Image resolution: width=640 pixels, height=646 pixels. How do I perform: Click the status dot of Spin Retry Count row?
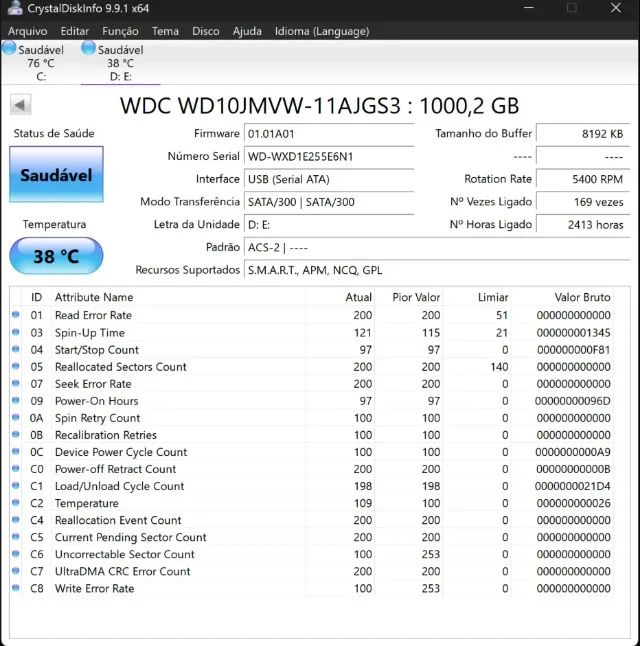coord(16,417)
